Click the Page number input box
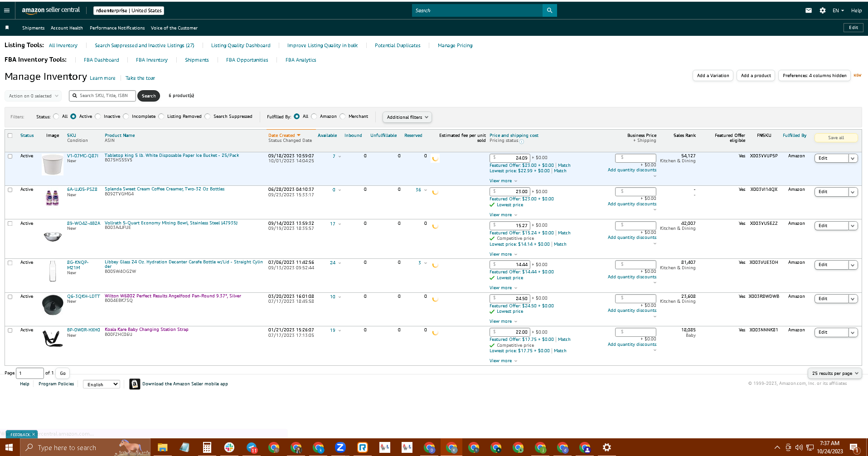Image resolution: width=868 pixels, height=456 pixels. [30, 373]
